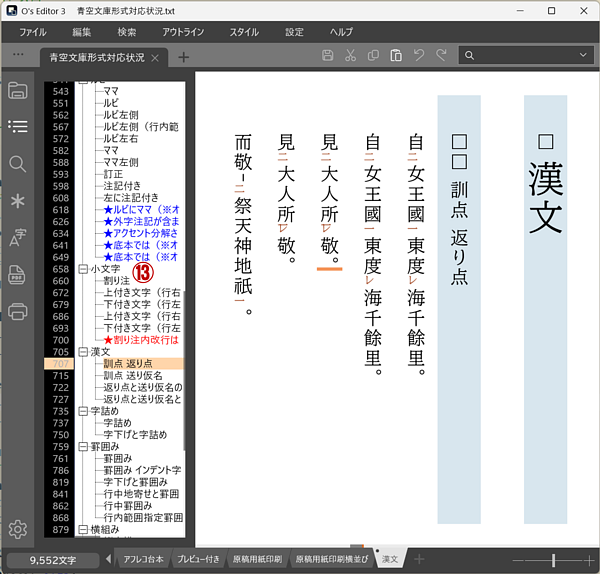Screen dimensions: 600x574
Task: Click the 漢文 heading text in editor
Action: (x=545, y=197)
